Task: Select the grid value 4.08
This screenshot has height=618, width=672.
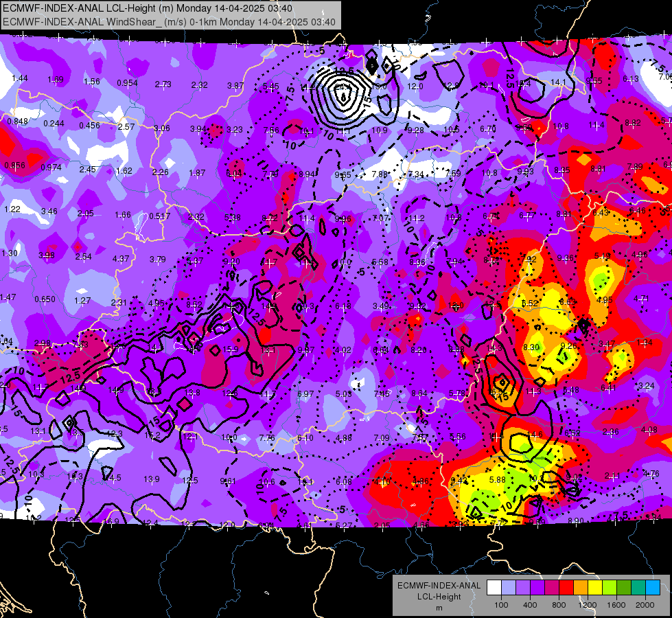Action: tap(649, 429)
